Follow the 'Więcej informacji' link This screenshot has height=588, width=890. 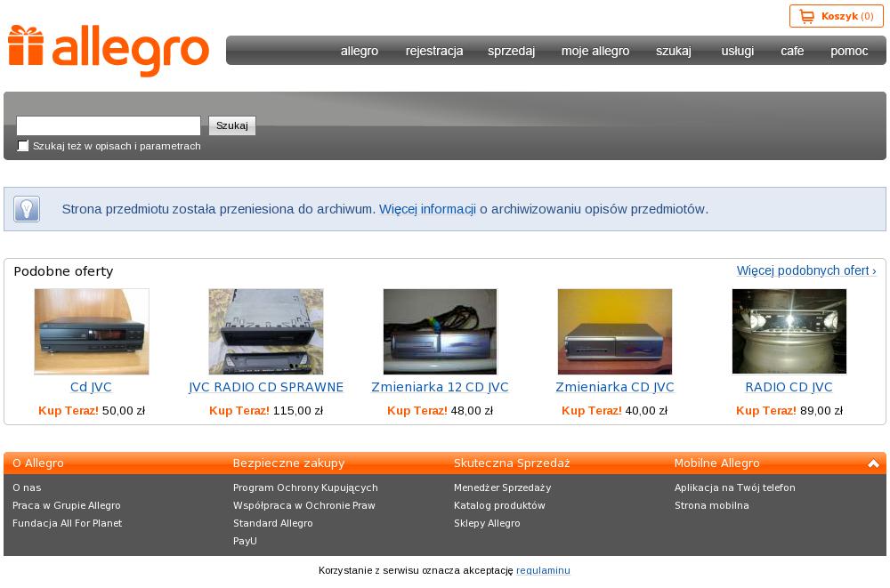point(427,209)
